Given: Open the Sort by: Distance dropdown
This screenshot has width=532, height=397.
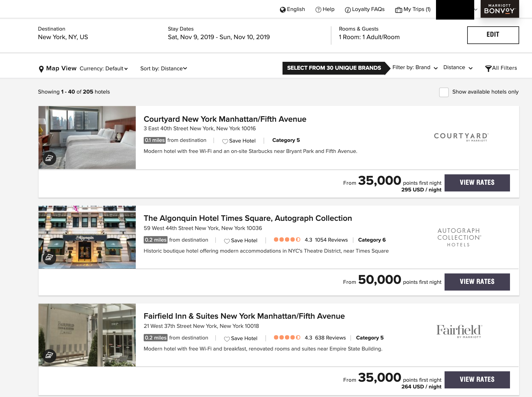Looking at the screenshot, I should (164, 69).
